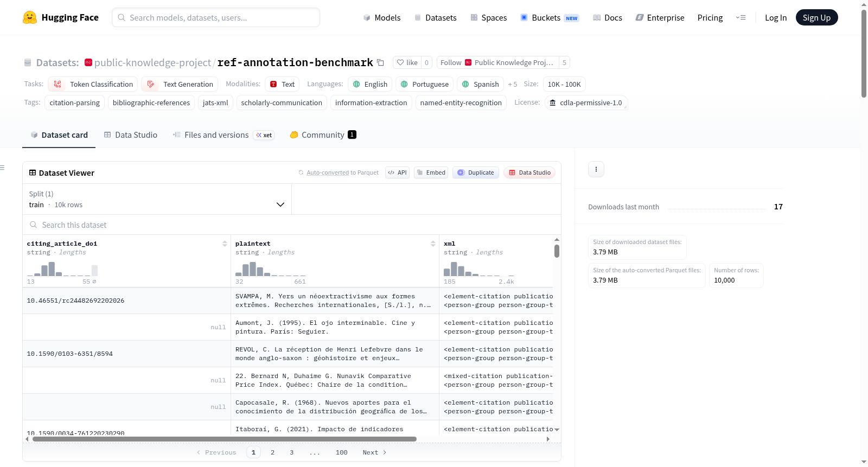Click the Text modality tag
Viewport: 868px width, 467px height.
point(282,84)
